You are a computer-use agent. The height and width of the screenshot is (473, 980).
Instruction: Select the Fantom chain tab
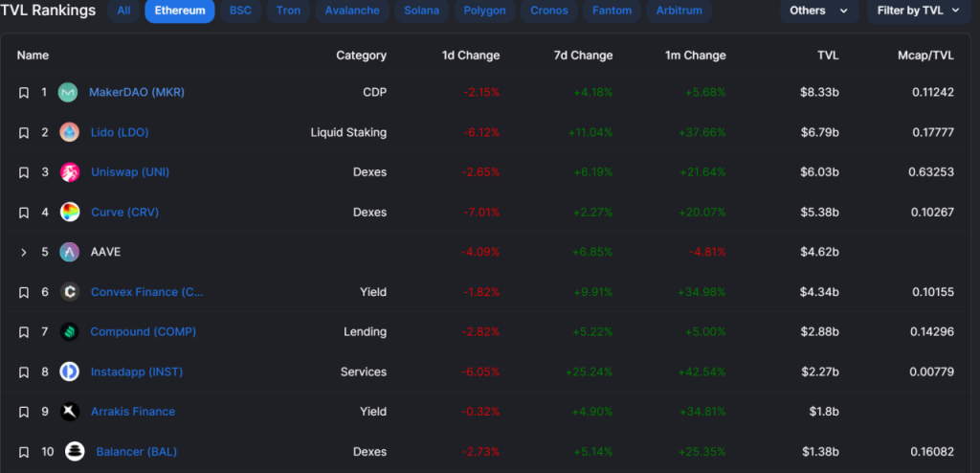pos(612,11)
